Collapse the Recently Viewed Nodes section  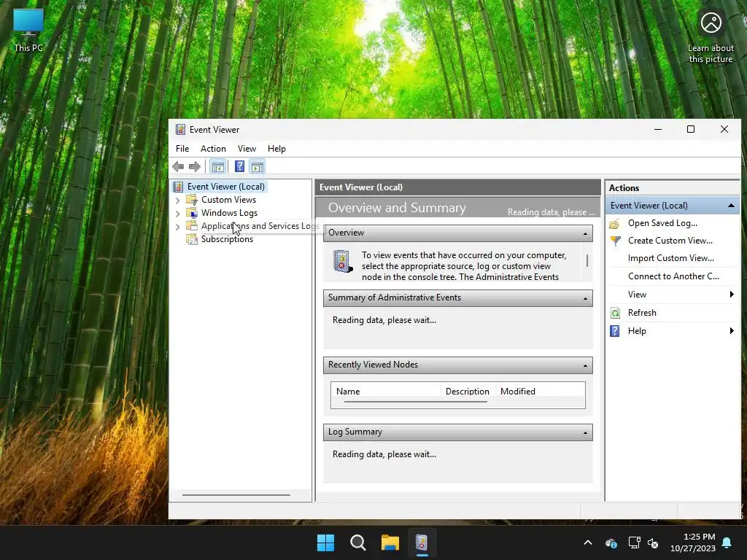tap(585, 365)
